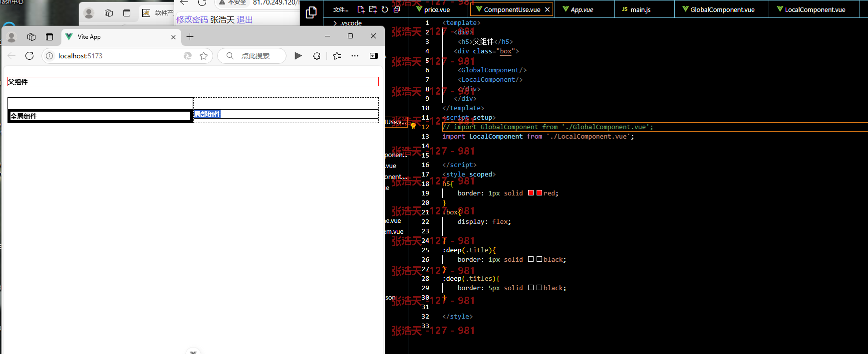Image resolution: width=868 pixels, height=354 pixels.
Task: Open the main.js editor tab
Action: (640, 9)
